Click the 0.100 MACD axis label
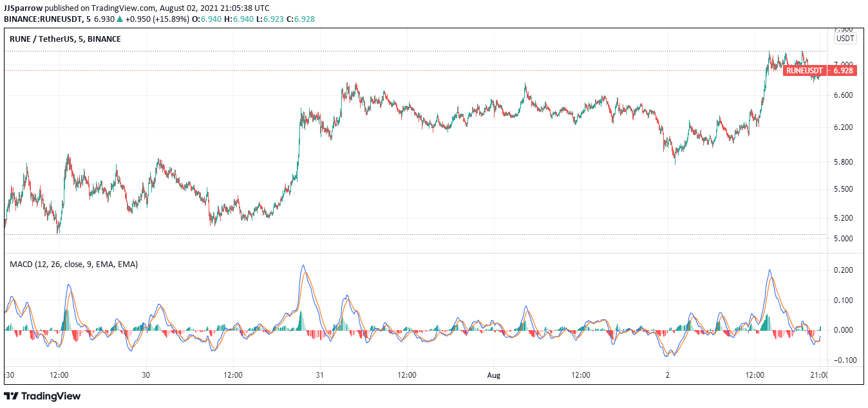This screenshot has height=408, width=868. 843,301
